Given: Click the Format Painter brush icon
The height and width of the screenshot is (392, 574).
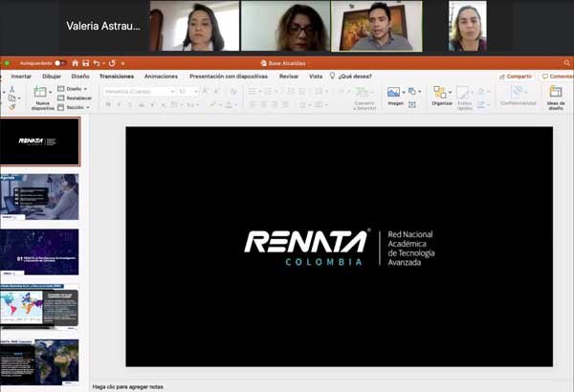Looking at the screenshot, I should 11,107.
